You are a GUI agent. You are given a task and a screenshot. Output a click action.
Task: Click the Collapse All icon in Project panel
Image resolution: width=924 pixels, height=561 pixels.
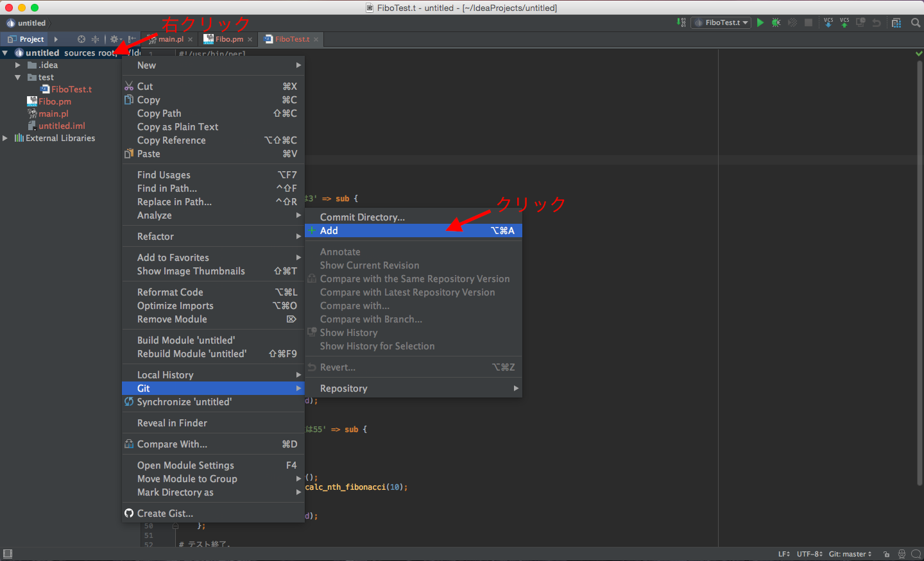point(95,39)
